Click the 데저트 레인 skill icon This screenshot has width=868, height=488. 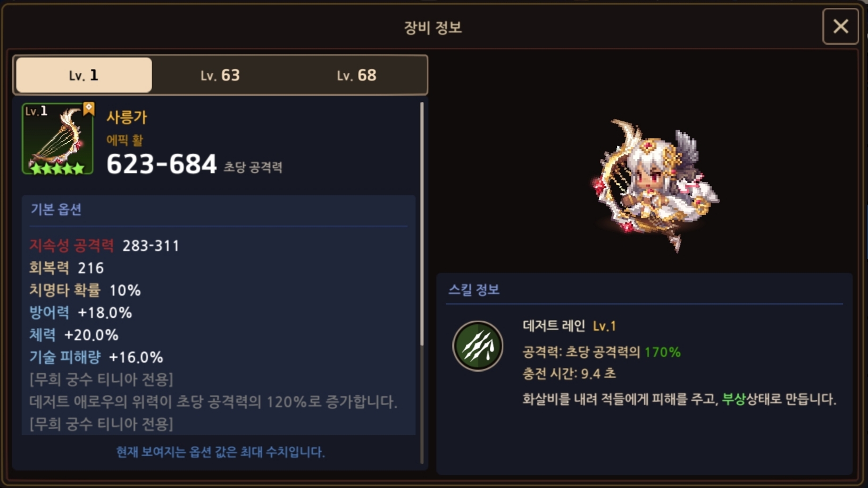[478, 346]
